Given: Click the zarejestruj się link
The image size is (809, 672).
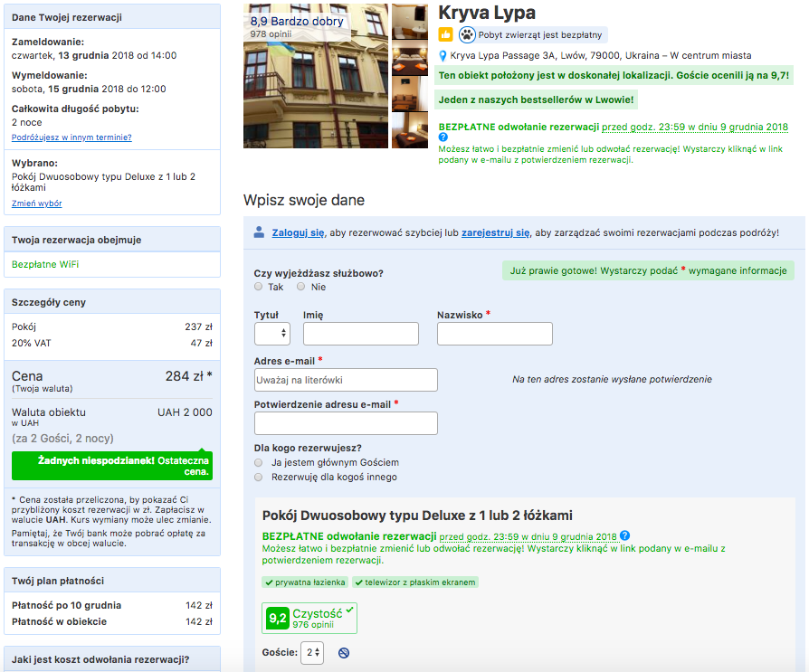Looking at the screenshot, I should coord(495,232).
